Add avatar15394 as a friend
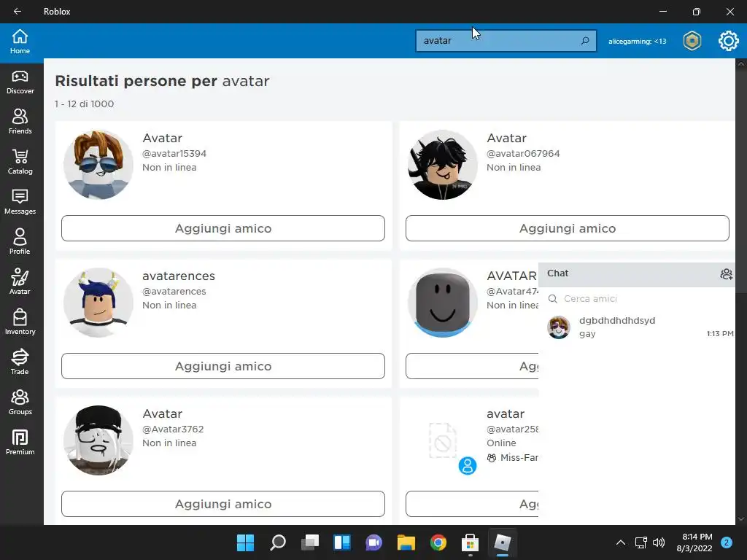The image size is (747, 560). 223,228
